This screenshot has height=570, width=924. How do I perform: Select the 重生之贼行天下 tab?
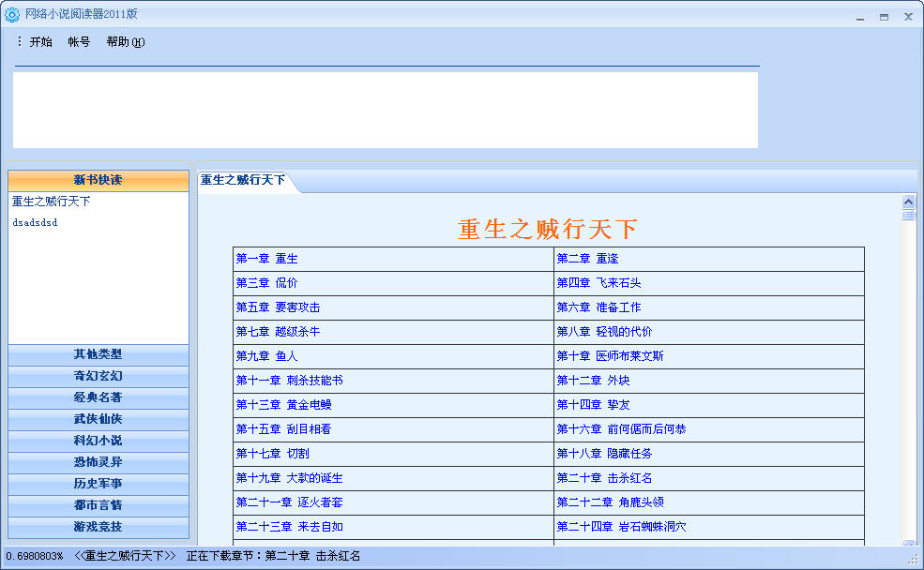pyautogui.click(x=243, y=180)
